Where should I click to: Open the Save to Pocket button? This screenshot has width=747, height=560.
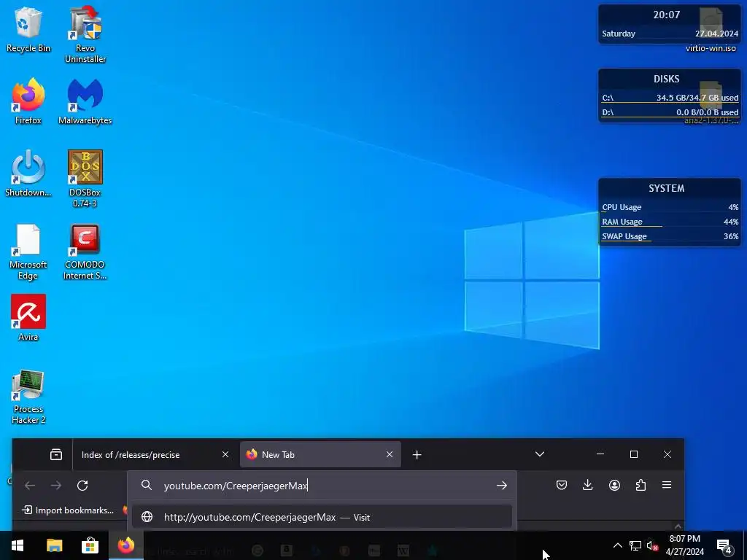(562, 485)
